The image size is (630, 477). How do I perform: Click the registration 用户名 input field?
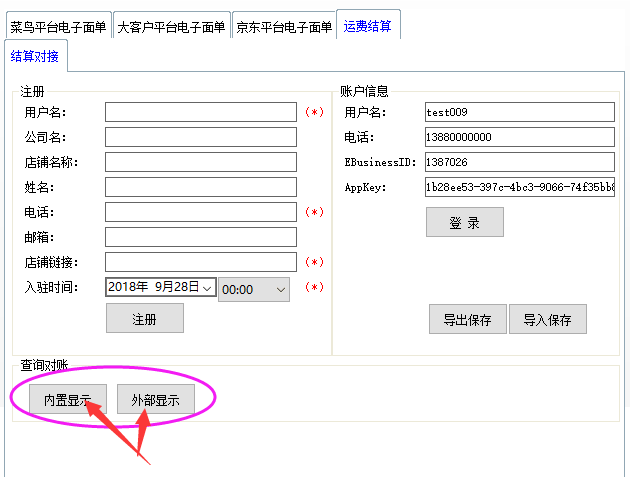coord(200,112)
